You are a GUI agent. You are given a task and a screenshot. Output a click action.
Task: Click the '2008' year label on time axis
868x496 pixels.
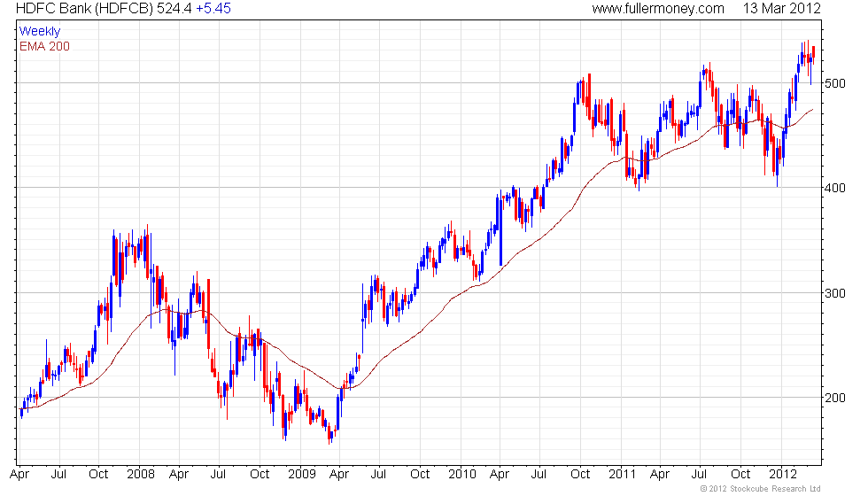click(141, 475)
